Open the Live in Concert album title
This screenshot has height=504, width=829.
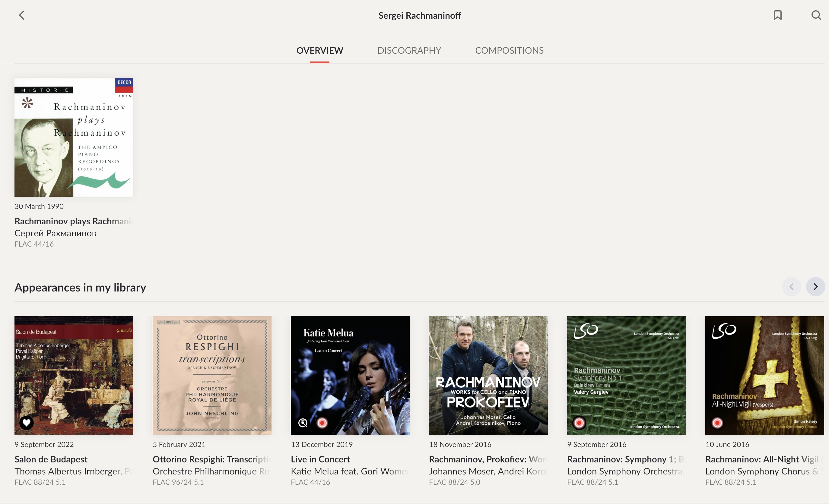[320, 459]
